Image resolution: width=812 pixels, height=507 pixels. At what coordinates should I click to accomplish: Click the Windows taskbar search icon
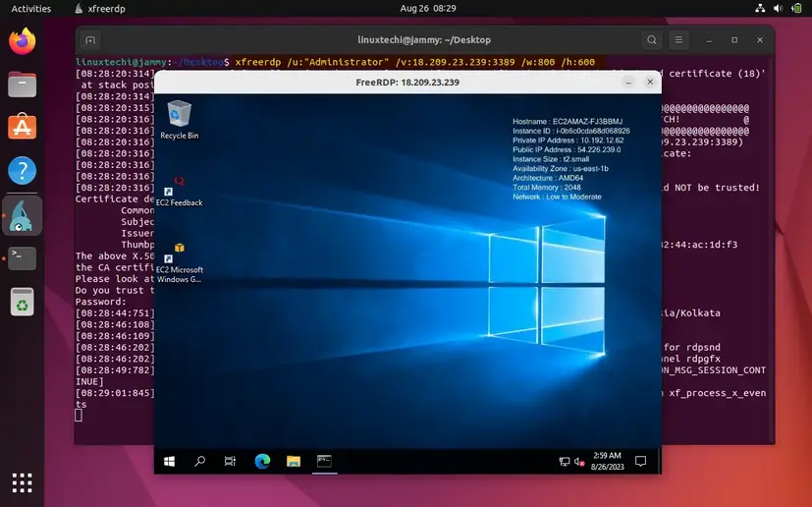tap(199, 461)
